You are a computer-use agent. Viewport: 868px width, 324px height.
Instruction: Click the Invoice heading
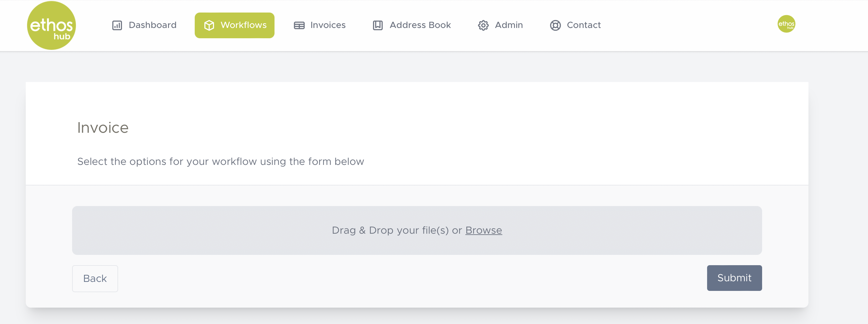(x=103, y=128)
